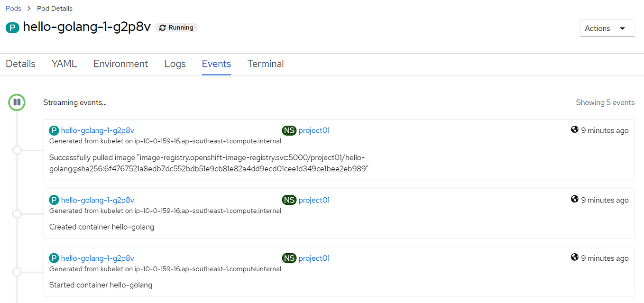Click the globe icon beside the second event timestamp

click(574, 200)
